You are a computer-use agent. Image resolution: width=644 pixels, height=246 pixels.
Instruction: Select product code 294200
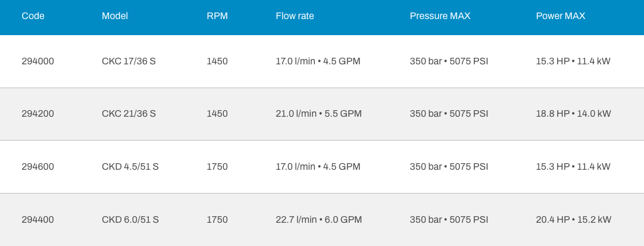[x=37, y=113]
